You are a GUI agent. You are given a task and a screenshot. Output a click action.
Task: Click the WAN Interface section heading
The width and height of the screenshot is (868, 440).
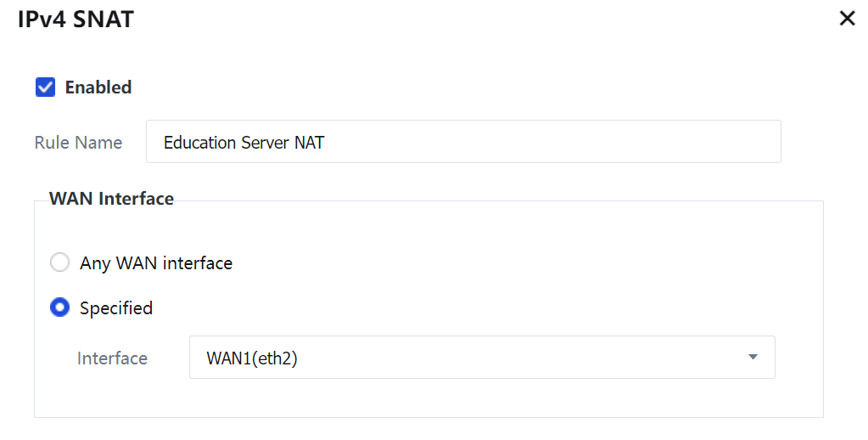click(111, 199)
